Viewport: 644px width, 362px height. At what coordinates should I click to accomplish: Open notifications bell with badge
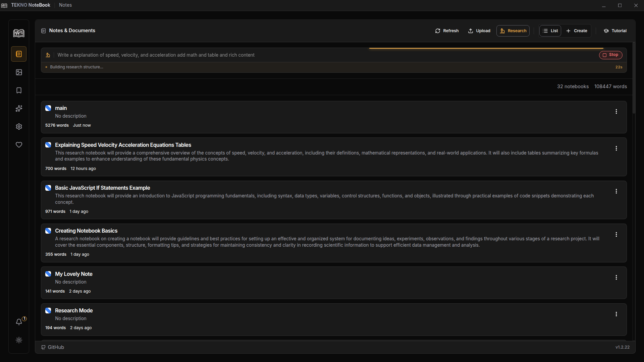point(19,322)
